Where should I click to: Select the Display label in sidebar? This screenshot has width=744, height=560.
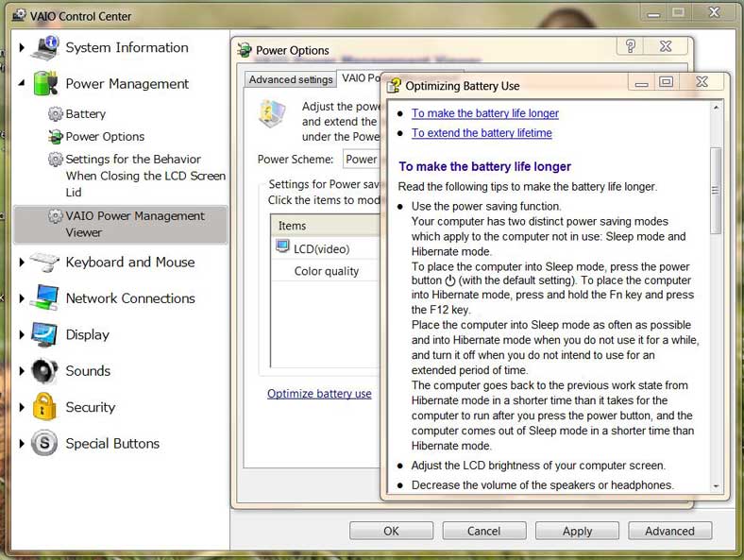(87, 334)
